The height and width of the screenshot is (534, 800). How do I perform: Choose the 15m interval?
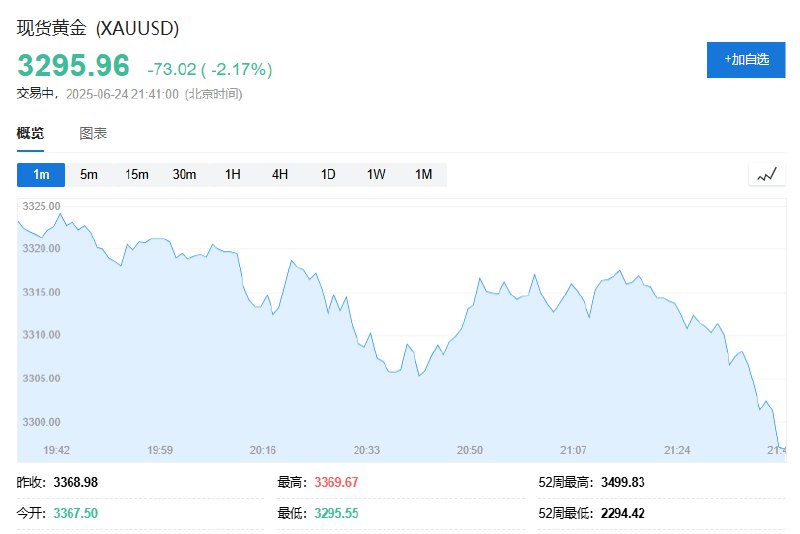[137, 174]
